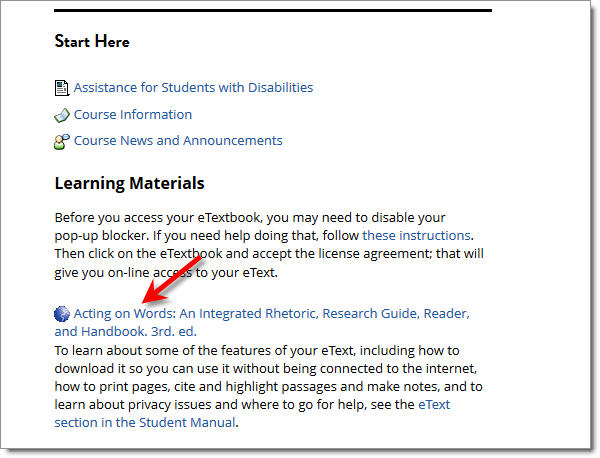Click the black horizontal divider line

pyautogui.click(x=273, y=11)
